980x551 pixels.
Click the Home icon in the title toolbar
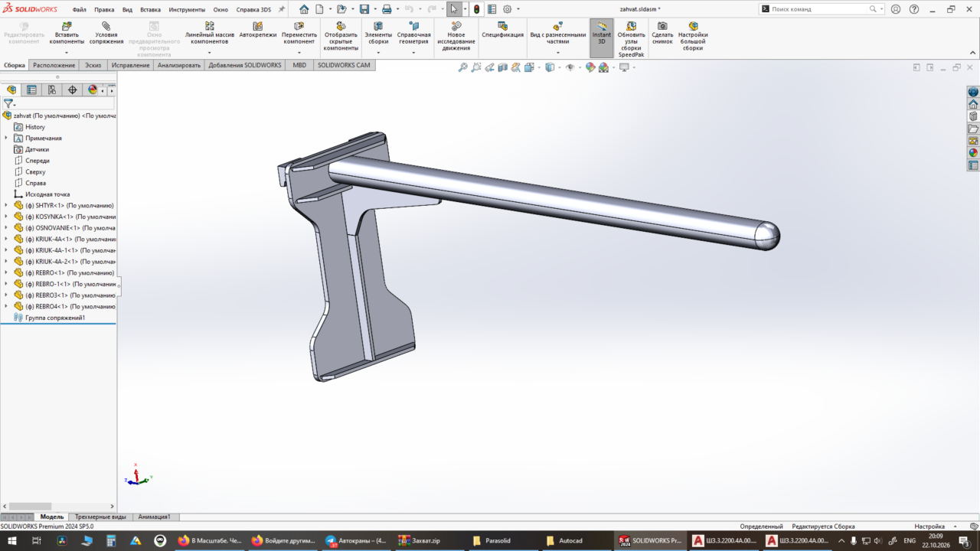point(304,9)
